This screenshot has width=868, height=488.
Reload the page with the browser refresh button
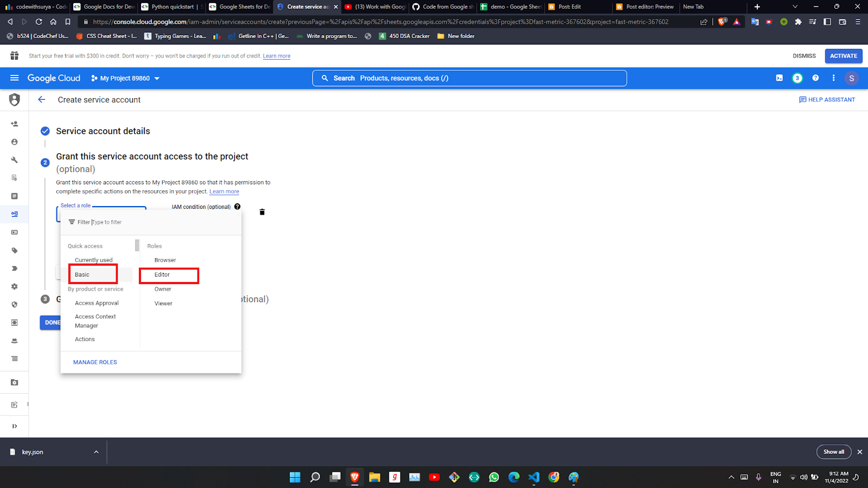(x=39, y=22)
